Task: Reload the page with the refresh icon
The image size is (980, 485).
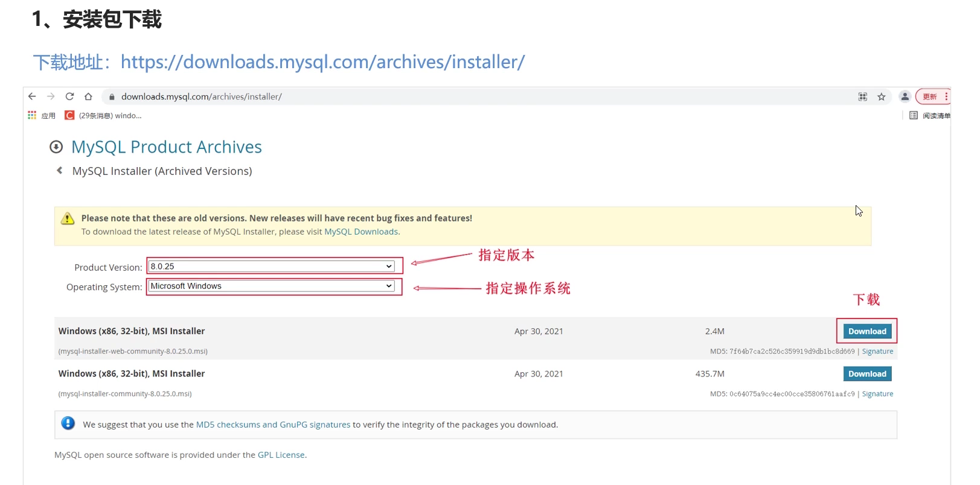Action: (x=69, y=97)
